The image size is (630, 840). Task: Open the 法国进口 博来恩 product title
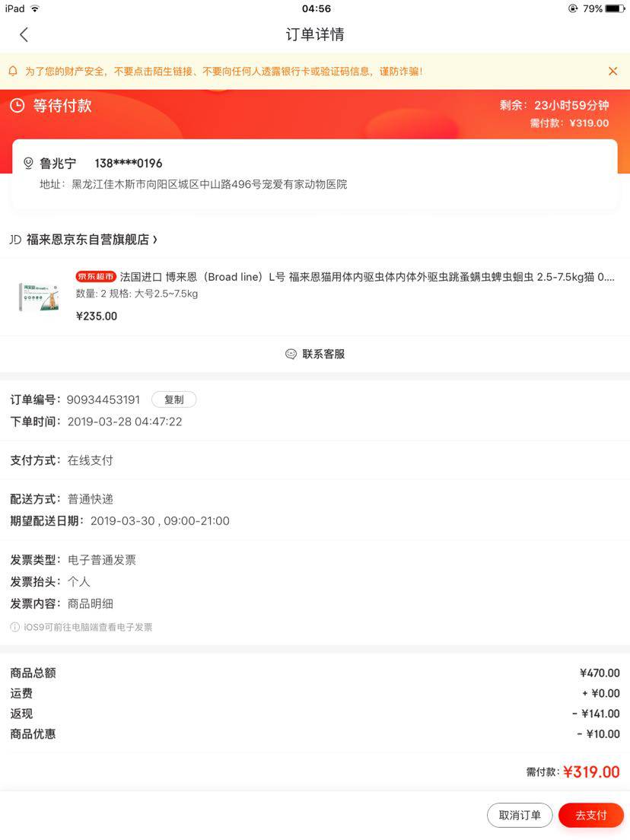pyautogui.click(x=367, y=276)
